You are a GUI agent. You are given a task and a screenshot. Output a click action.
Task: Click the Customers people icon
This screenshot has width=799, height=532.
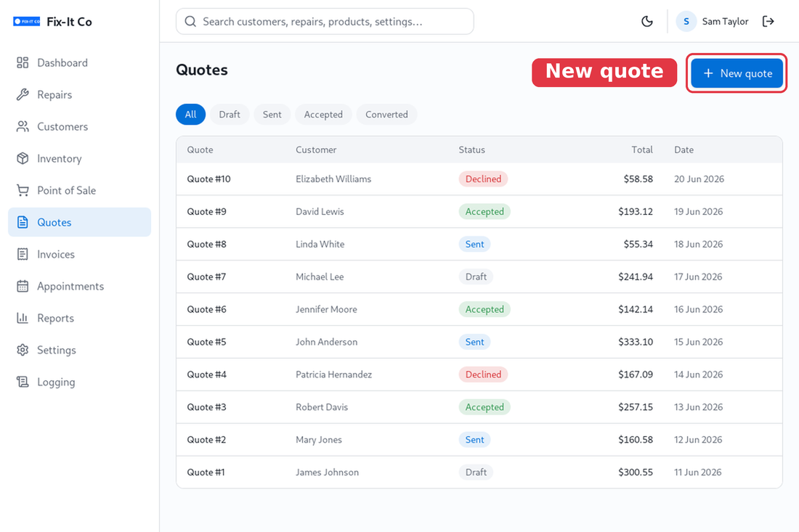23,126
